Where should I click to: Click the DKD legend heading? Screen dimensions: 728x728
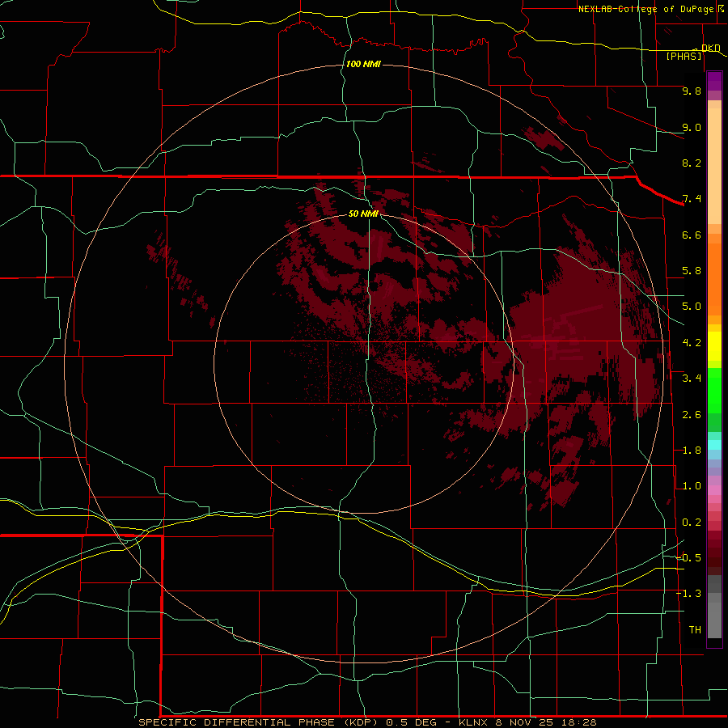(711, 48)
